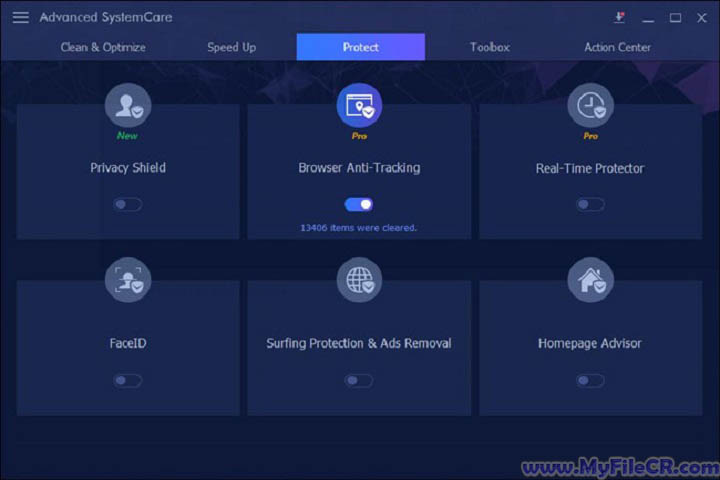The width and height of the screenshot is (720, 480).
Task: Click the New badge under Privacy Shield
Action: (x=127, y=136)
